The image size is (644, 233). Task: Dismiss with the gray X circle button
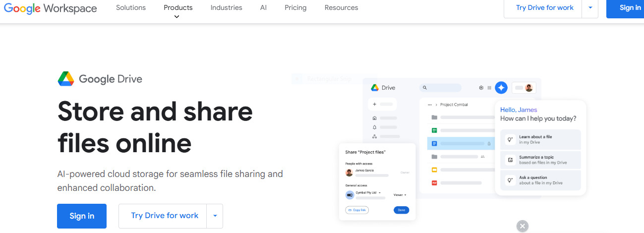click(x=522, y=226)
